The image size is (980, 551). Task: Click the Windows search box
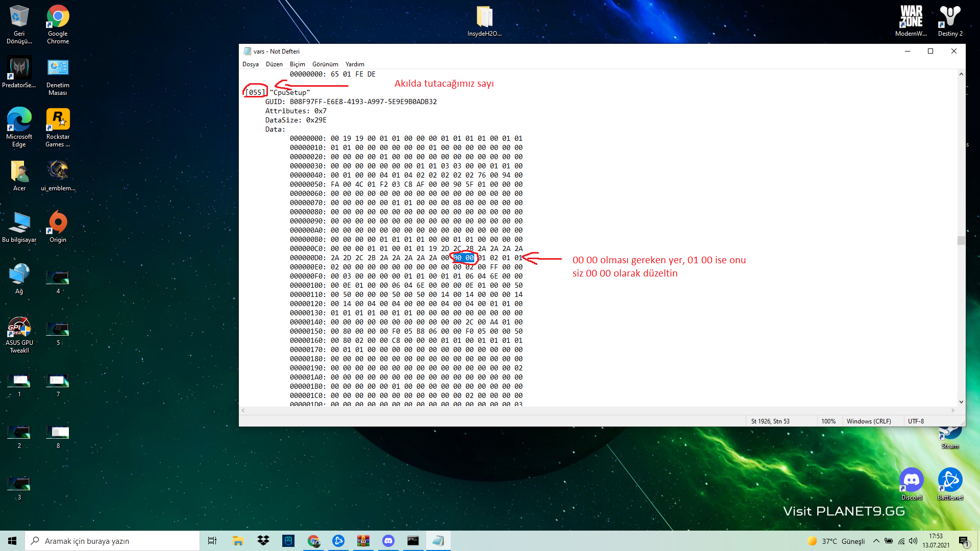point(112,541)
